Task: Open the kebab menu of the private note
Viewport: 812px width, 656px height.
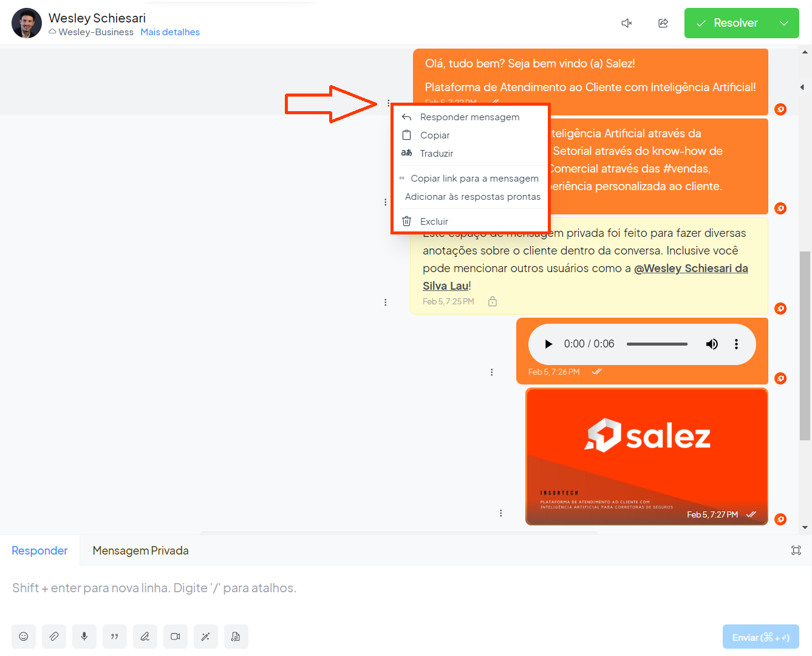Action: tap(385, 302)
